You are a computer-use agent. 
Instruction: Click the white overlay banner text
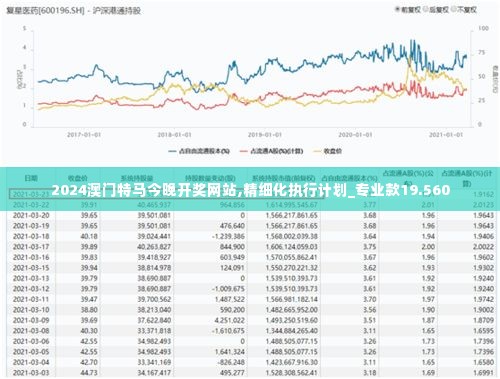(251, 190)
